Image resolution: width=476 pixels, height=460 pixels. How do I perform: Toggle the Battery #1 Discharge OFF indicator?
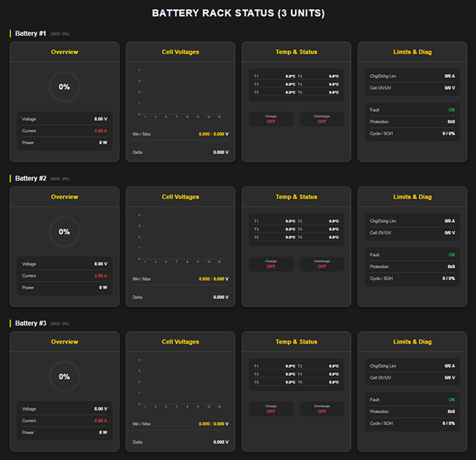click(321, 119)
